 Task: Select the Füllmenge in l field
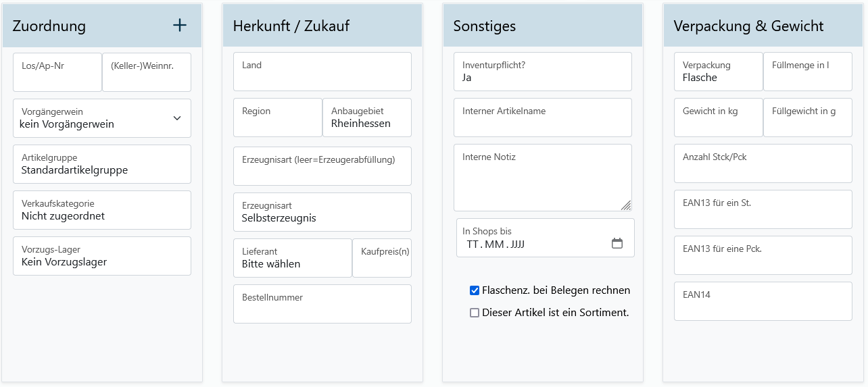click(807, 72)
